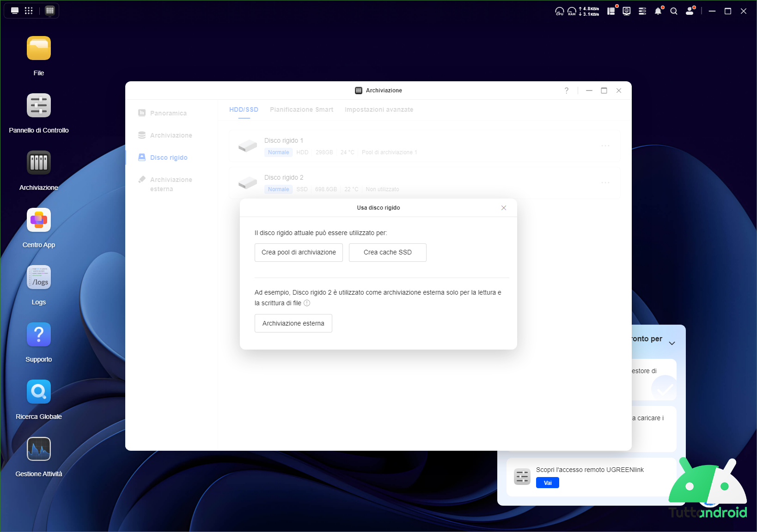This screenshot has height=532, width=757.
Task: Switch to Impostazioni avanzate tab
Action: [x=379, y=109]
